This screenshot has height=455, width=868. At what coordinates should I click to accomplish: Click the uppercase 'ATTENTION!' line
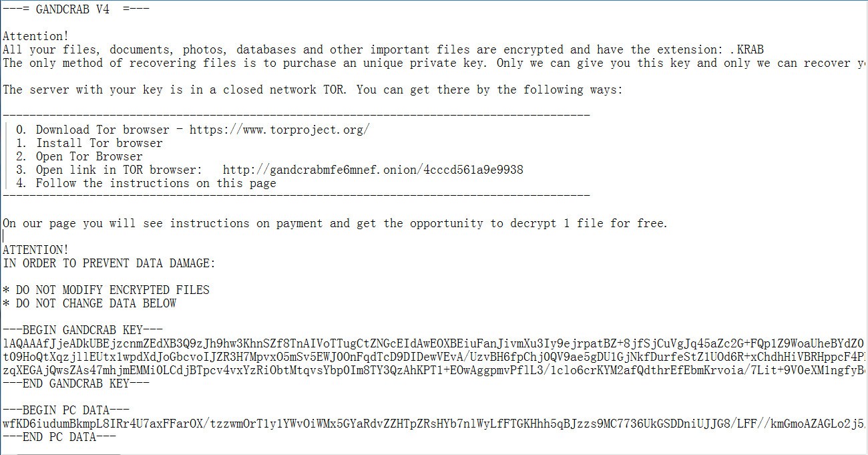coord(36,250)
